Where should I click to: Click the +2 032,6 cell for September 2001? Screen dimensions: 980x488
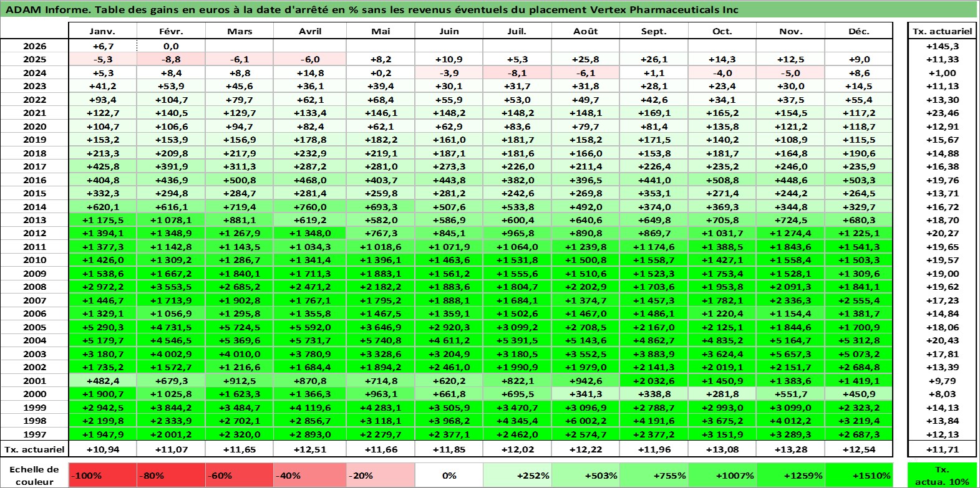coord(654,380)
